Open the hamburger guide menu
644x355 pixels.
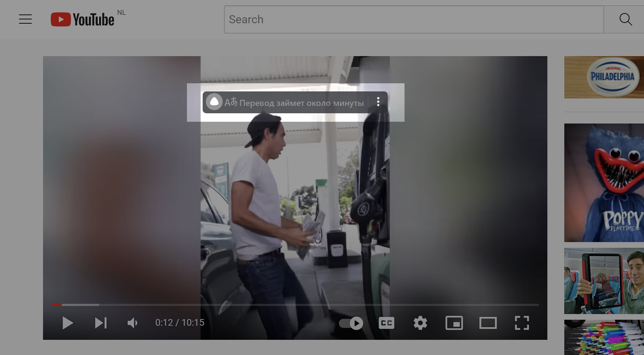(x=25, y=19)
